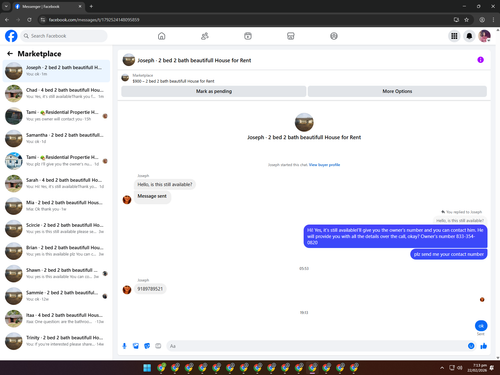Click Mark as pending button
Image resolution: width=500 pixels, height=375 pixels.
point(214,91)
